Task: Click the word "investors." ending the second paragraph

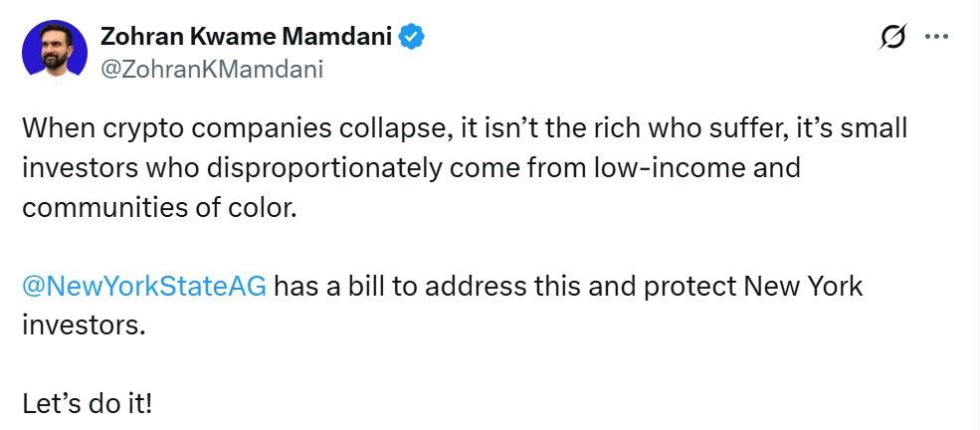Action: 84,325
